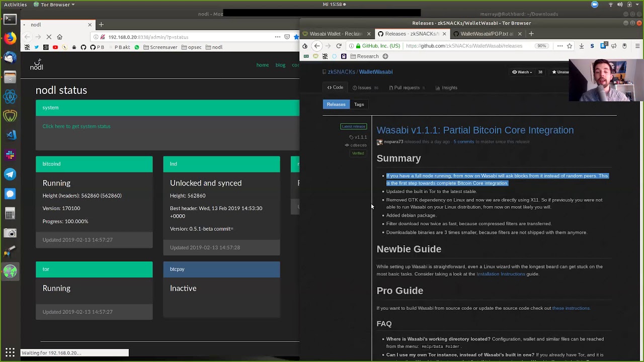This screenshot has height=362, width=644.
Task: Open the Insights tab
Action: (x=446, y=87)
